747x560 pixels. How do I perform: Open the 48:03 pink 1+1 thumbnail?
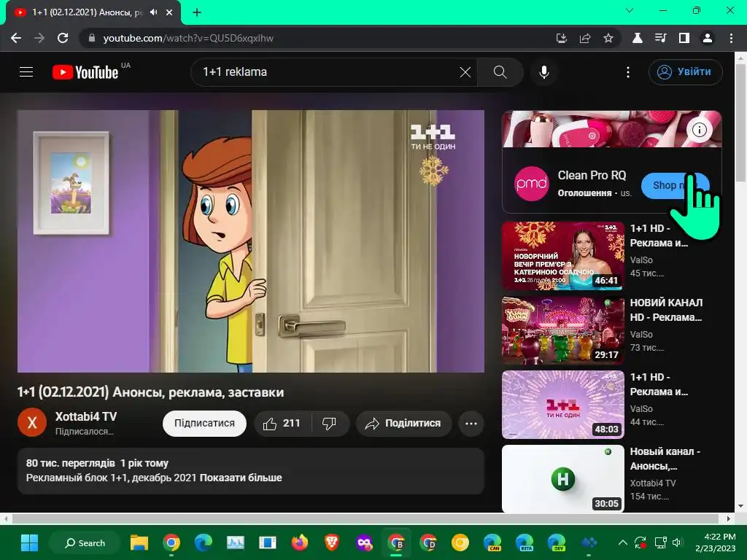point(562,404)
